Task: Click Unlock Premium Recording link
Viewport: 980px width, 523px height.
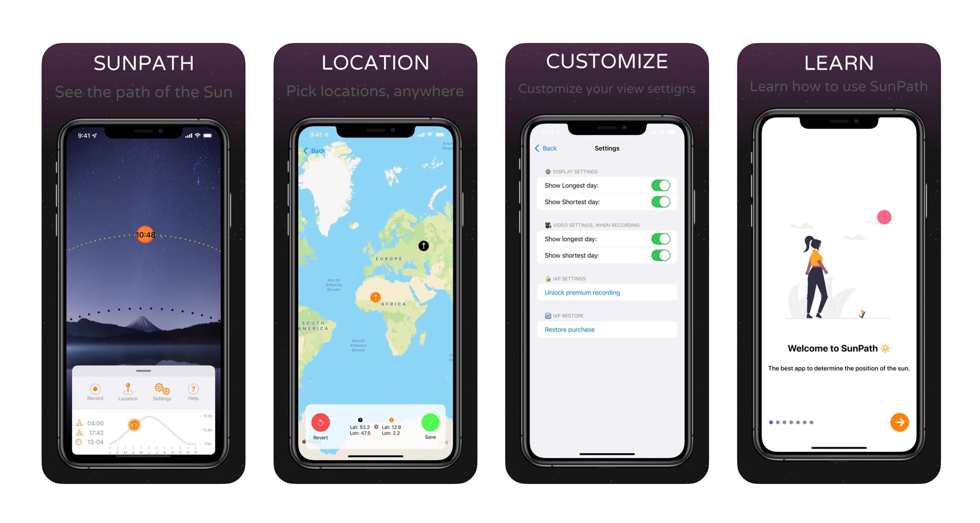Action: tap(582, 293)
